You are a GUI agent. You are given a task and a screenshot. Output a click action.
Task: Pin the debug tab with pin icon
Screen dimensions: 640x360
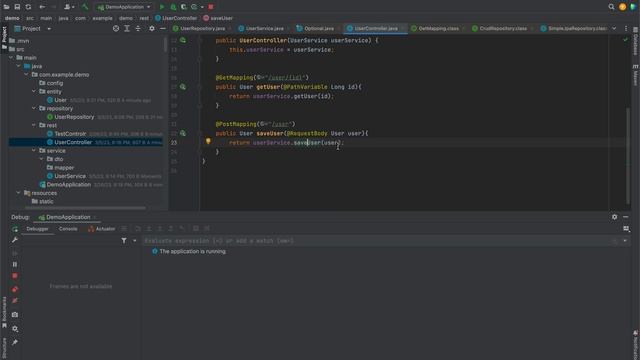(15, 342)
